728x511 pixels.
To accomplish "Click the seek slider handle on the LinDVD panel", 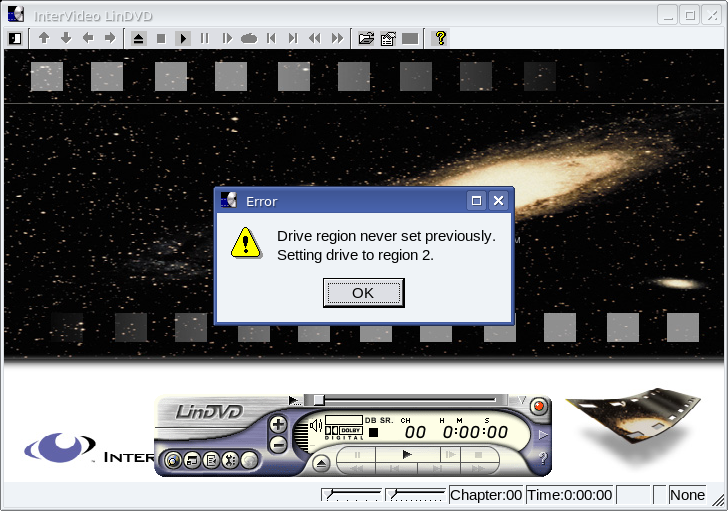I will click(318, 400).
